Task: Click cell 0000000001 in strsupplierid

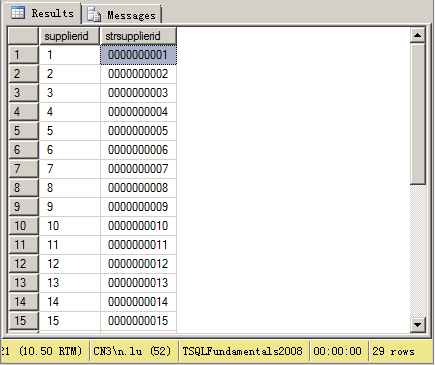Action: pyautogui.click(x=138, y=55)
